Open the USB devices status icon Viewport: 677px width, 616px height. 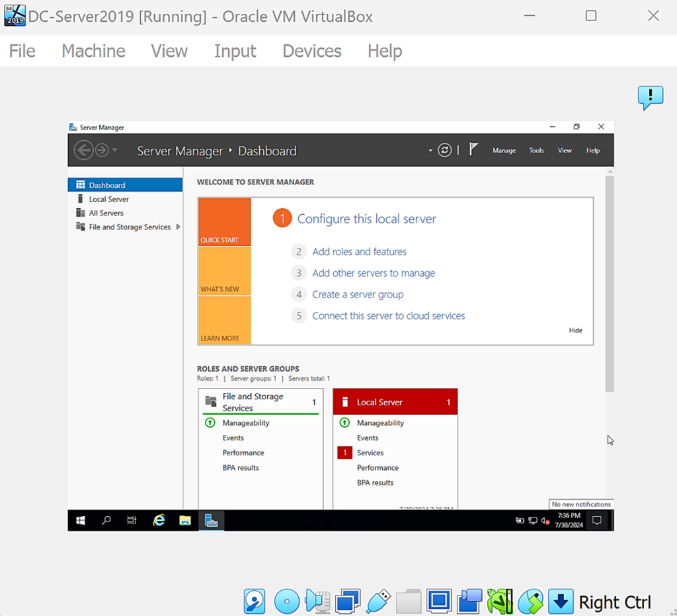pyautogui.click(x=378, y=601)
